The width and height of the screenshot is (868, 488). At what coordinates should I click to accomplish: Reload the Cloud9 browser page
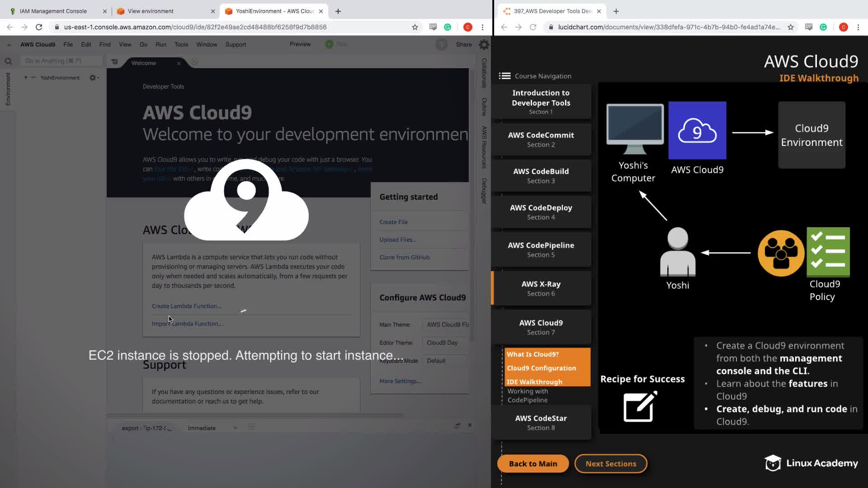pyautogui.click(x=39, y=27)
